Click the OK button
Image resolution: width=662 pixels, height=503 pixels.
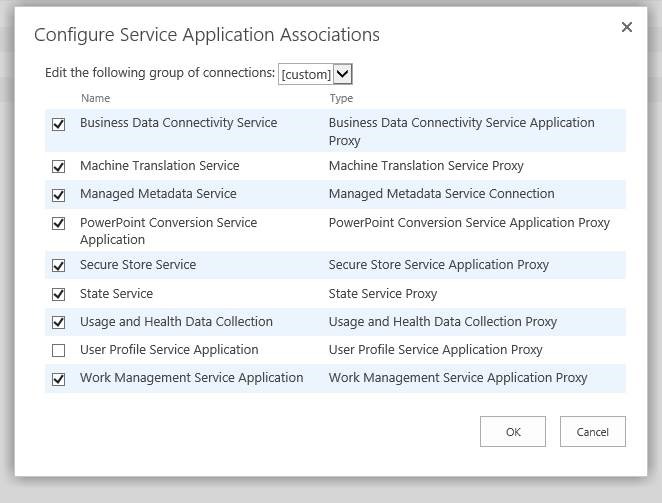coord(513,432)
